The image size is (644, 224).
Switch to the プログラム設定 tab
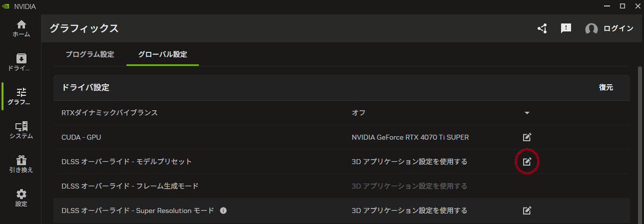[90, 55]
